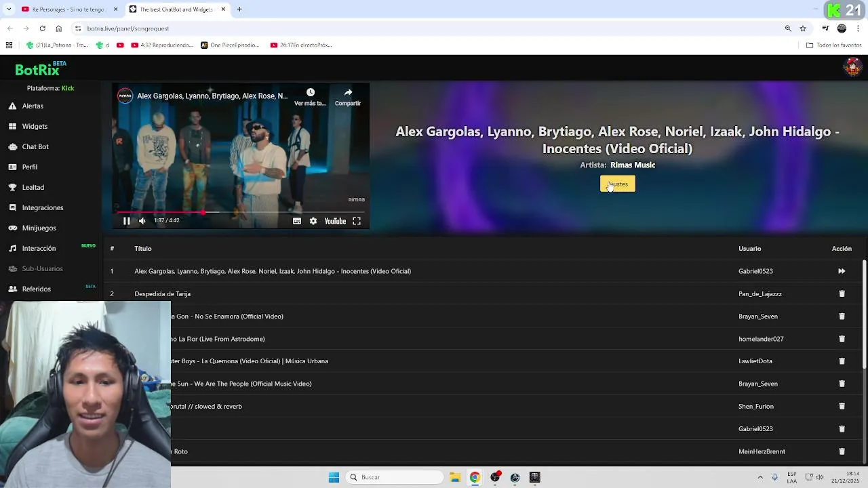Open Minijuegos in the sidebar
This screenshot has width=868, height=488.
coord(39,228)
